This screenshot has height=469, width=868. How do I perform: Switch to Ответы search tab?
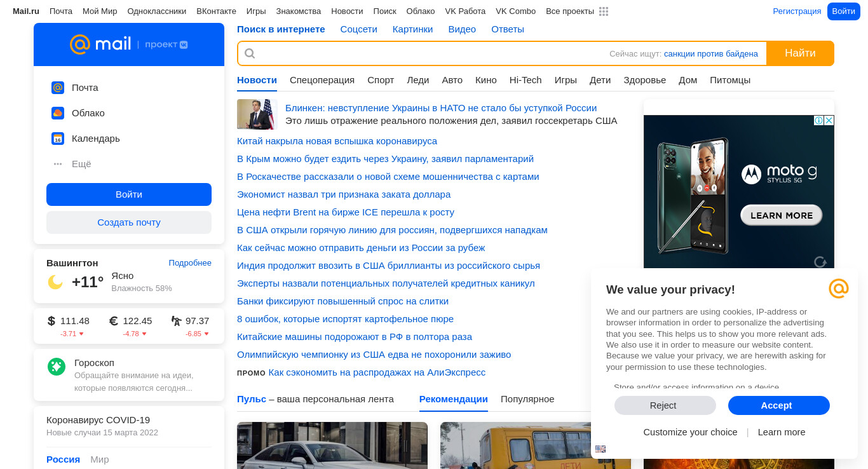click(508, 29)
